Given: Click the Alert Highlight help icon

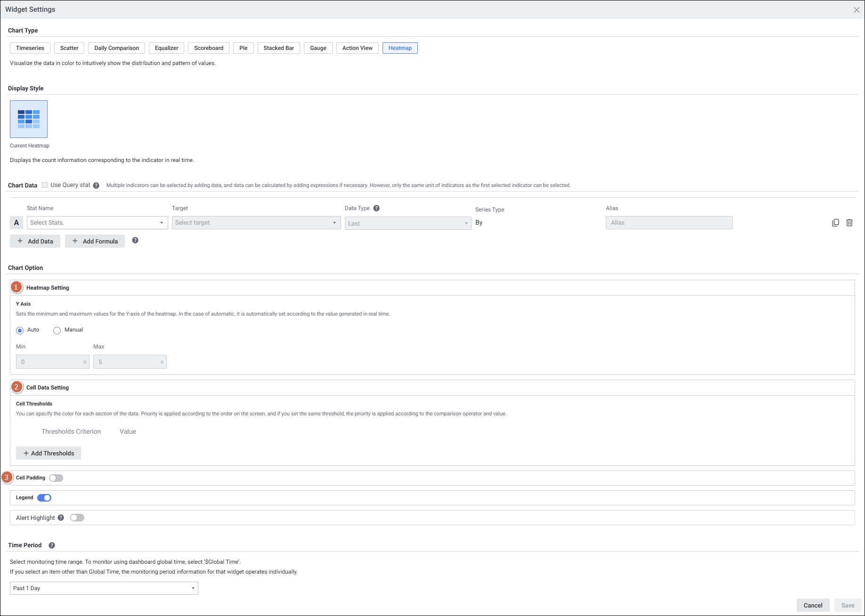Looking at the screenshot, I should tap(61, 518).
